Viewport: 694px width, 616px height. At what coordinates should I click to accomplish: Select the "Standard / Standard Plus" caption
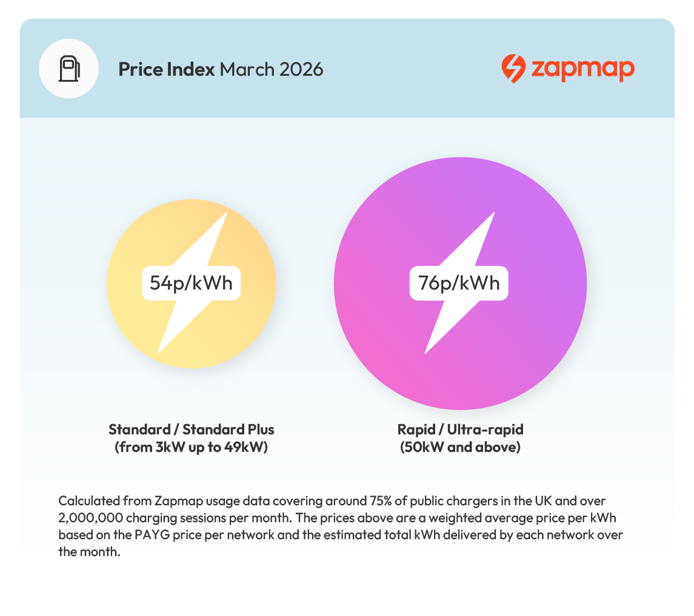[191, 429]
